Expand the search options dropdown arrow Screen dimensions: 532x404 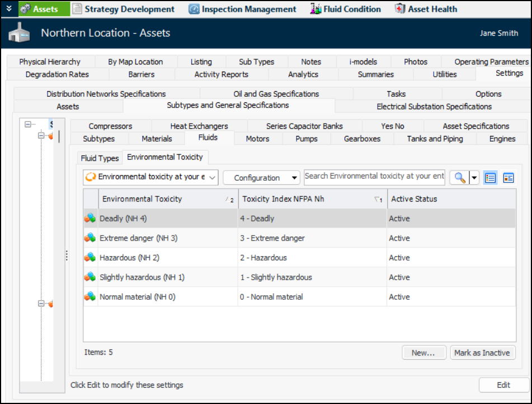pyautogui.click(x=474, y=178)
